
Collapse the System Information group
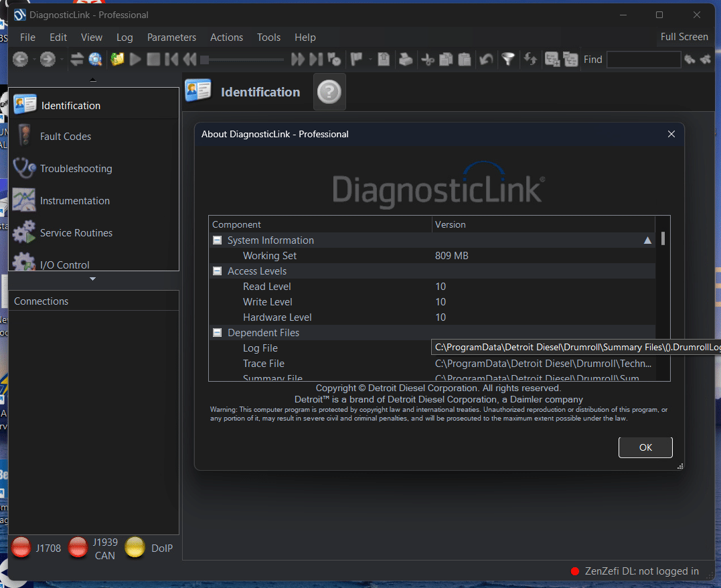pyautogui.click(x=217, y=240)
